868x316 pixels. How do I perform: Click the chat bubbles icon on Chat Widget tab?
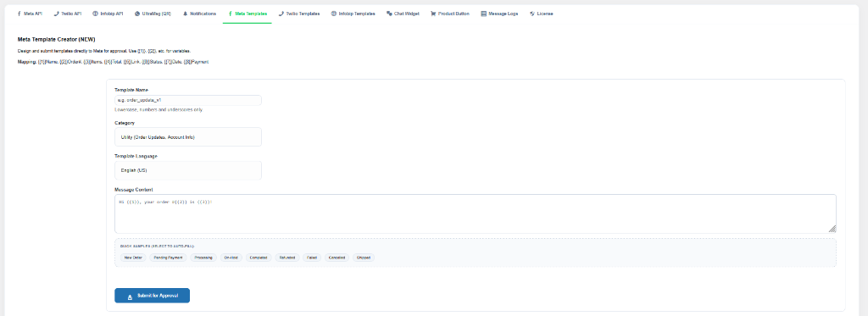point(390,14)
